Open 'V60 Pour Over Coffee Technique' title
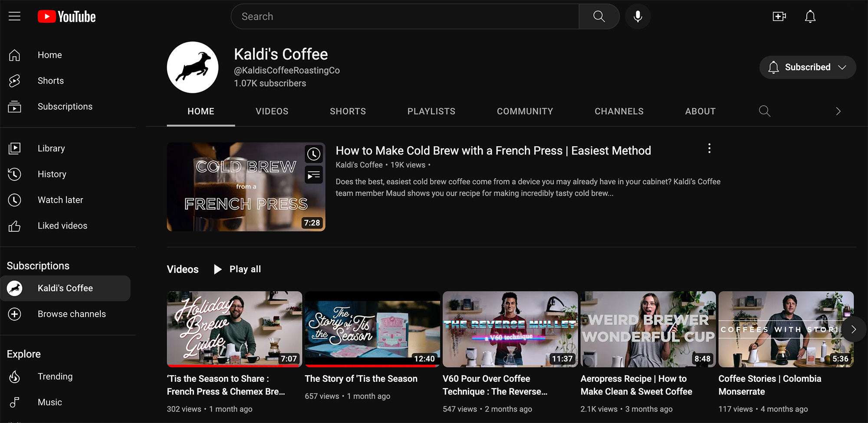The height and width of the screenshot is (423, 868). coord(495,385)
